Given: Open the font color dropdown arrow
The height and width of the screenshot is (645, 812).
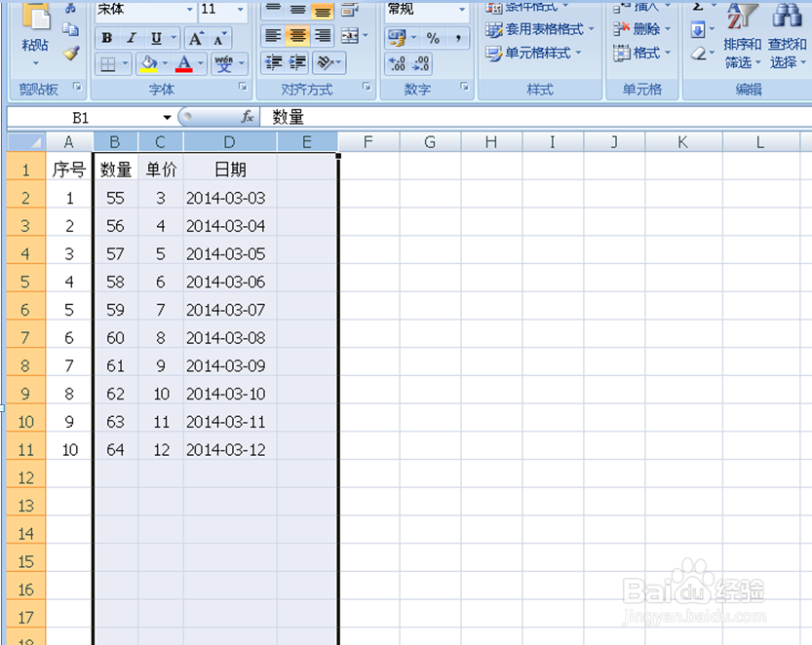Looking at the screenshot, I should tap(201, 64).
